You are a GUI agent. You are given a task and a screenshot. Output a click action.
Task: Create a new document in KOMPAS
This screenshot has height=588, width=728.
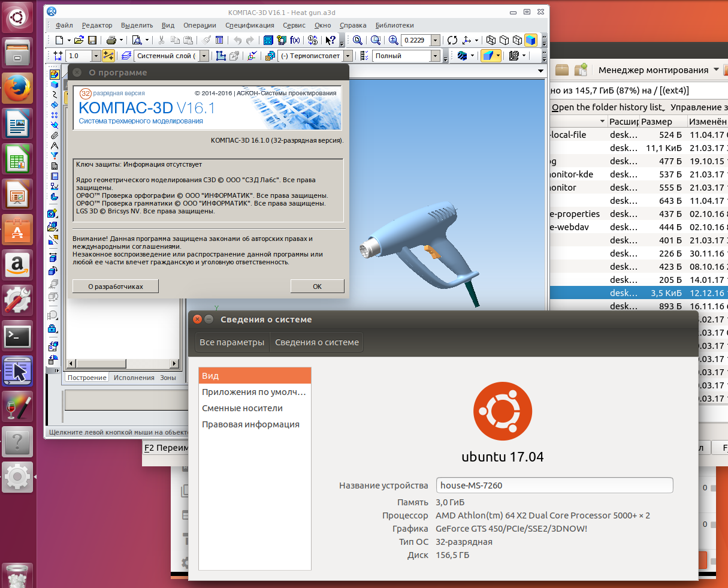pyautogui.click(x=60, y=40)
